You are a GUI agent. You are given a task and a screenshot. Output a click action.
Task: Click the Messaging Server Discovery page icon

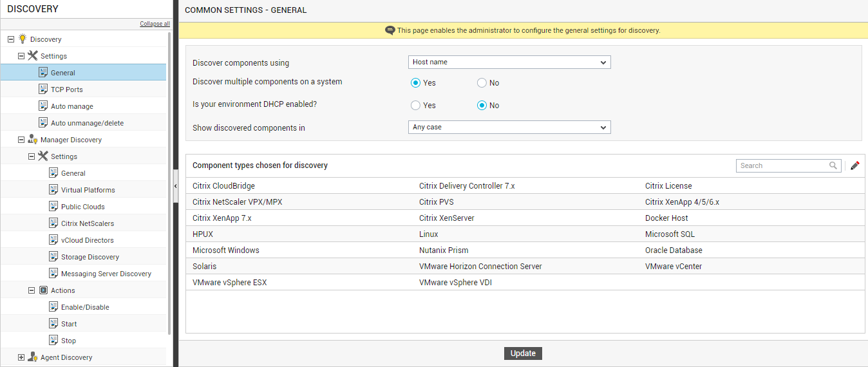pyautogui.click(x=53, y=274)
